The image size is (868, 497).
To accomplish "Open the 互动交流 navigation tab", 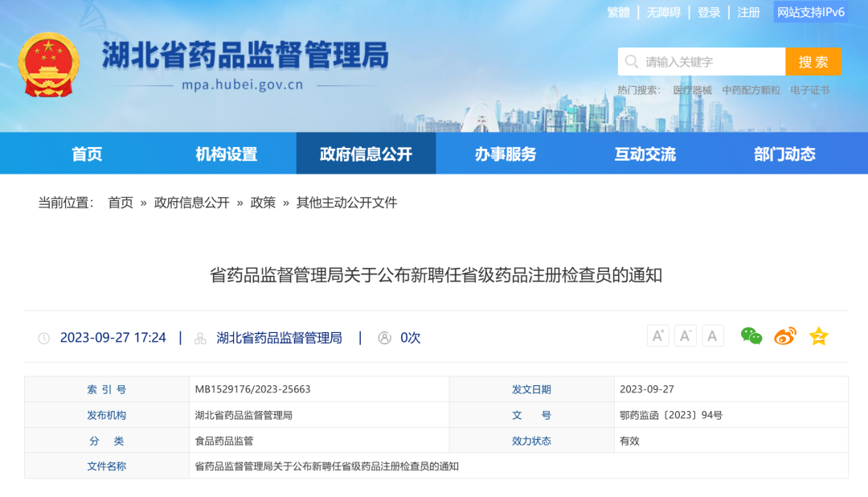I will 645,154.
